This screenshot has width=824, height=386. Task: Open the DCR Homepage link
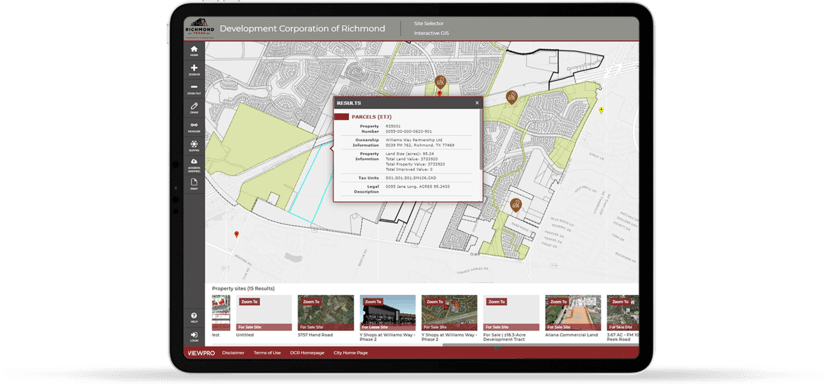click(307, 353)
